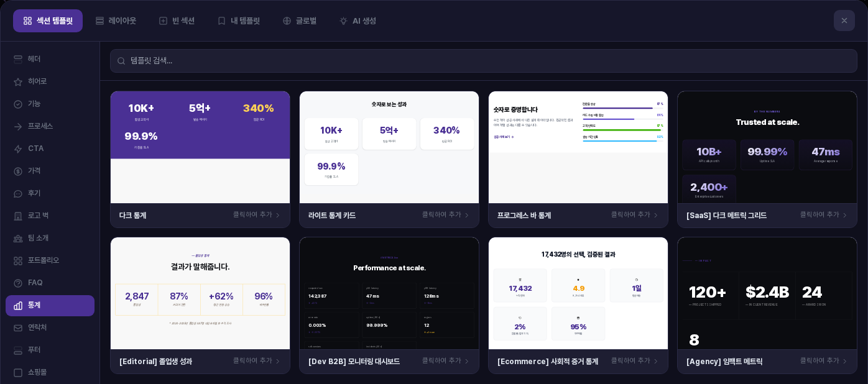Click the 연락처 envelope icon
Screen dimensions: 868x384
pyautogui.click(x=18, y=327)
